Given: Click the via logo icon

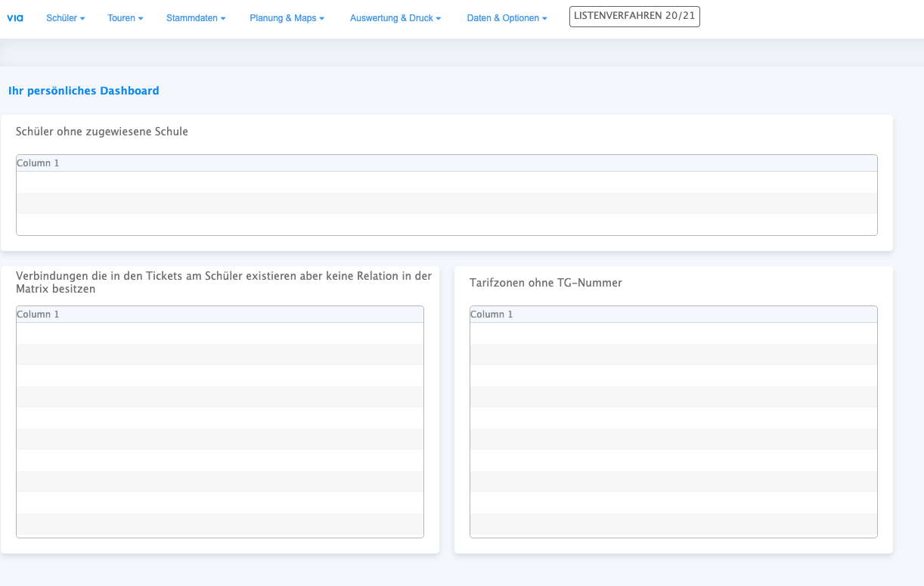Looking at the screenshot, I should click(x=15, y=18).
